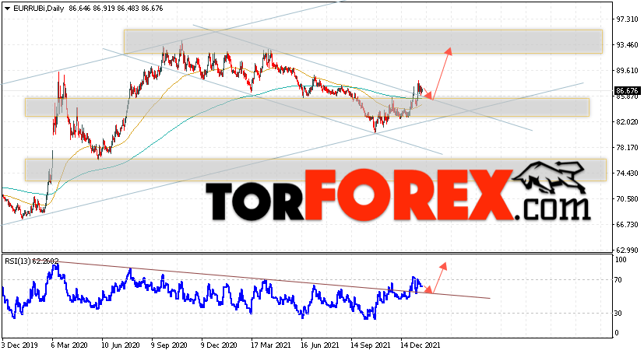Click the RSI 30 level label
644x354 pixels.
[618, 313]
